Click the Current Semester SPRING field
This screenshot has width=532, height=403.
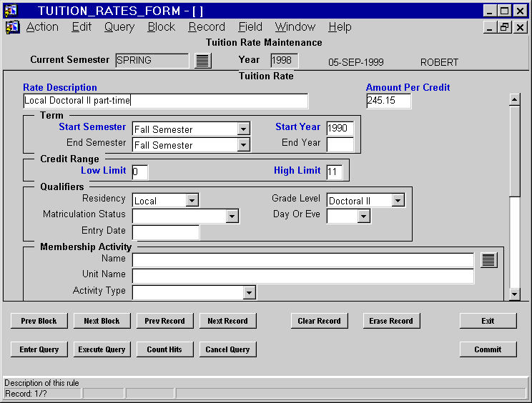click(152, 61)
